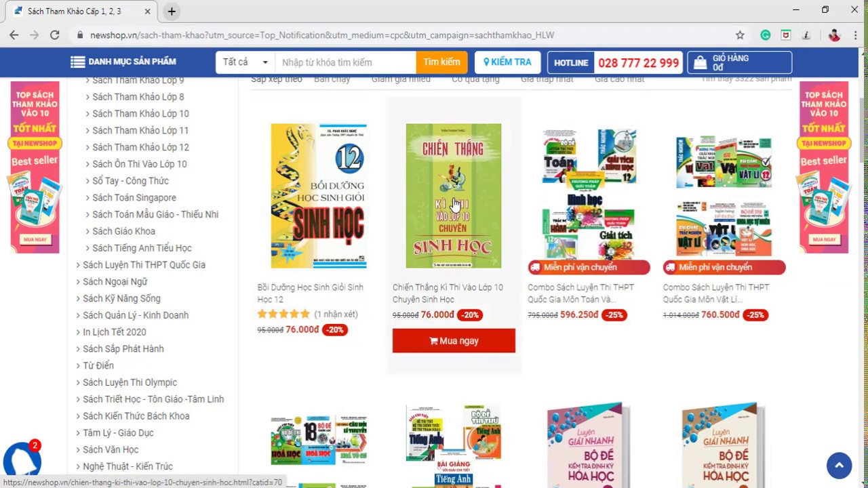Click the Mua ngay buy button

pos(454,341)
